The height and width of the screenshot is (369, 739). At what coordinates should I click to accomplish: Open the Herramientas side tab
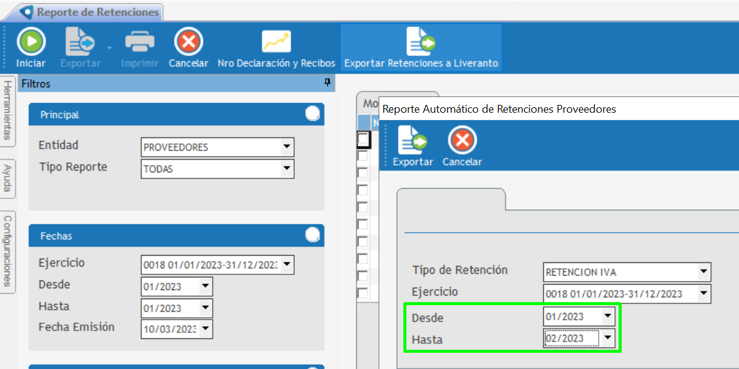8,110
